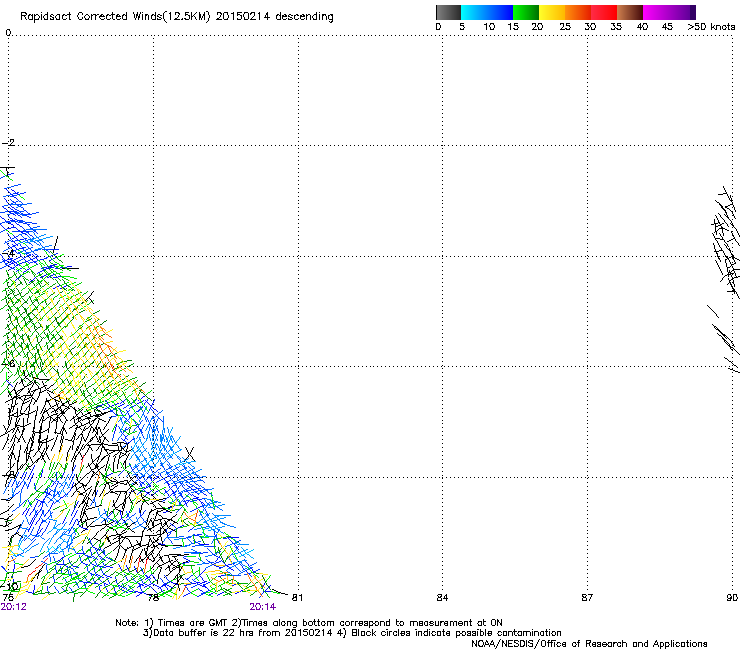
Task: Click the legend number '10'
Action: 489,26
